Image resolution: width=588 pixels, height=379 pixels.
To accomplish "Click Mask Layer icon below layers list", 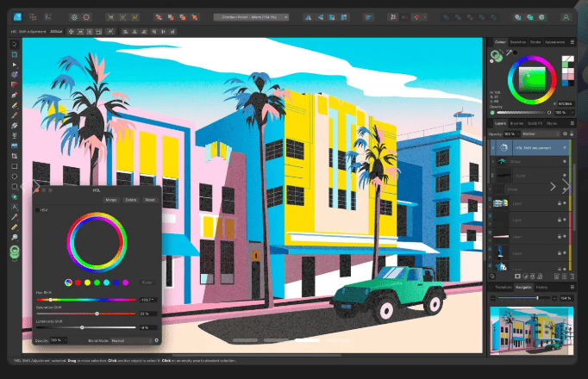I will [x=517, y=276].
